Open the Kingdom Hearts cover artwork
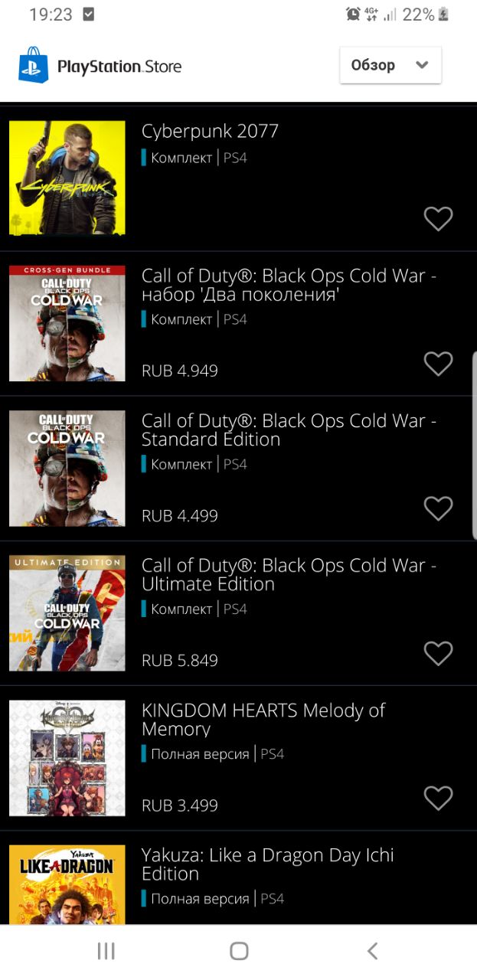The height and width of the screenshot is (980, 477). [x=67, y=758]
